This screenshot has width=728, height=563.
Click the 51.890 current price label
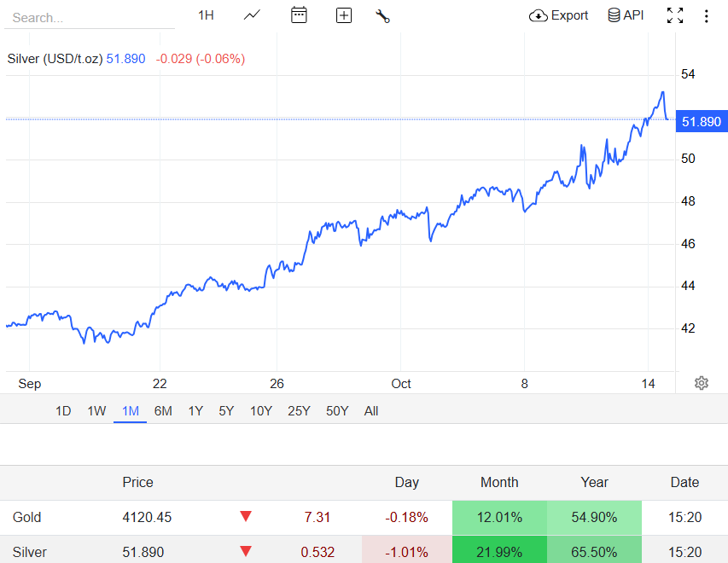pyautogui.click(x=701, y=122)
